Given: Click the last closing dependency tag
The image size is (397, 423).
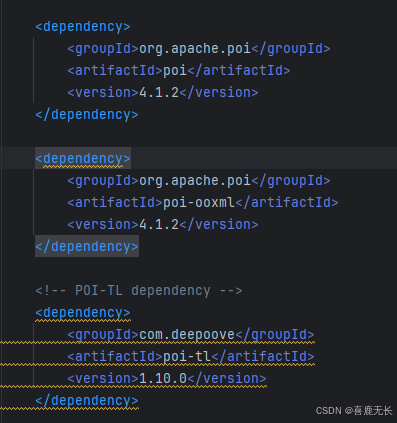Looking at the screenshot, I should (87, 401).
